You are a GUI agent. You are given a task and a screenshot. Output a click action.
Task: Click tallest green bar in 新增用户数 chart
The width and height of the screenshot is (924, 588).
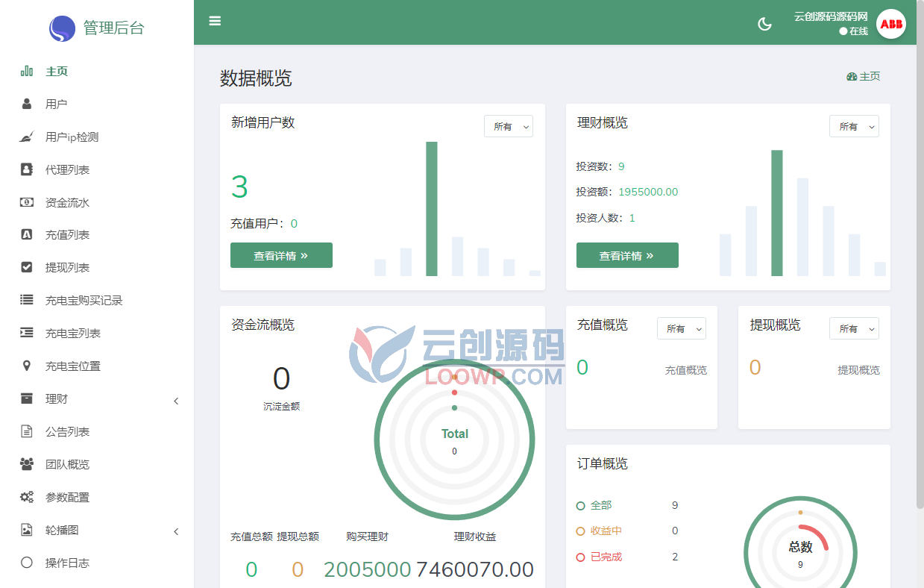pos(432,209)
